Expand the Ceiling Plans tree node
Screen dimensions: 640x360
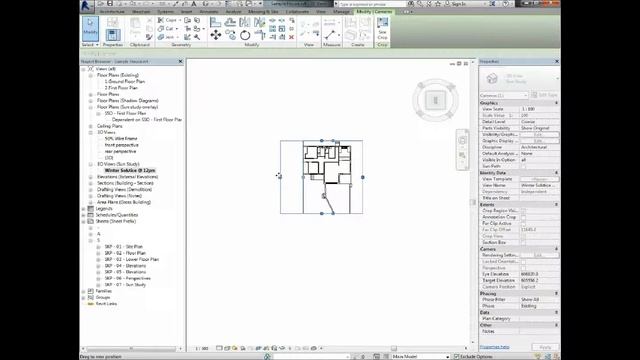pyautogui.click(x=91, y=126)
